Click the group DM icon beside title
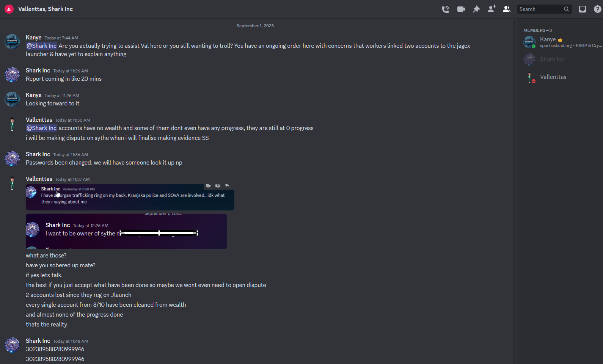 coord(9,9)
